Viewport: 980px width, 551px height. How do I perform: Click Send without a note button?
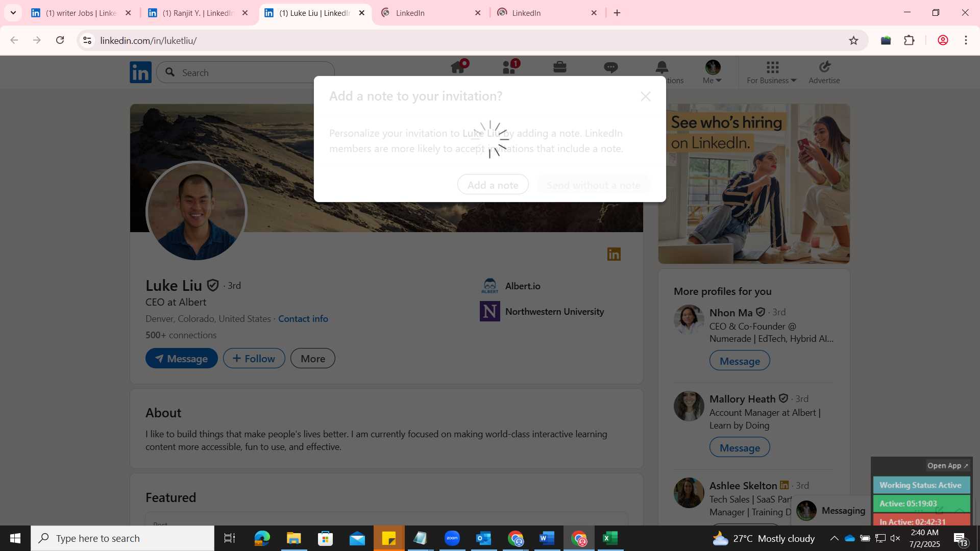pos(594,185)
